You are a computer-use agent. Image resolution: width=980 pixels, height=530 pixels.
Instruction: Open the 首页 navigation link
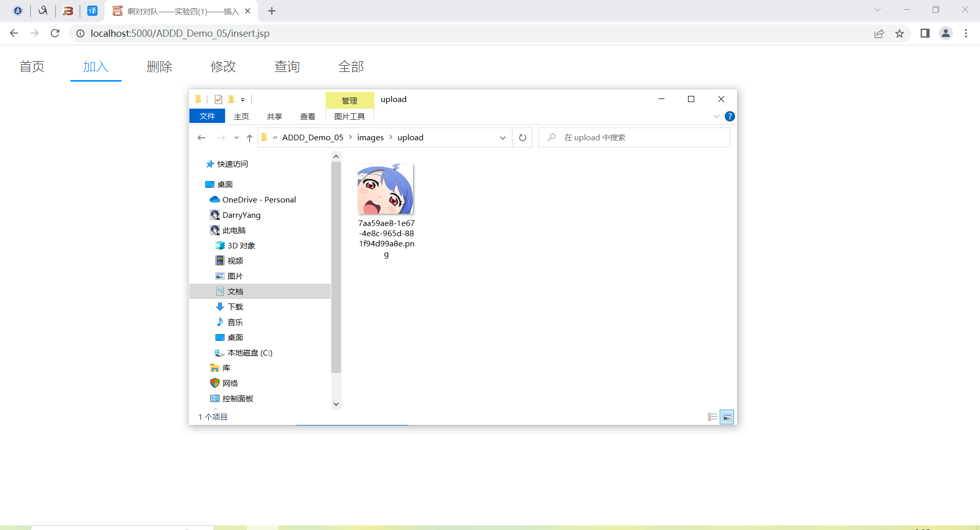click(32, 66)
